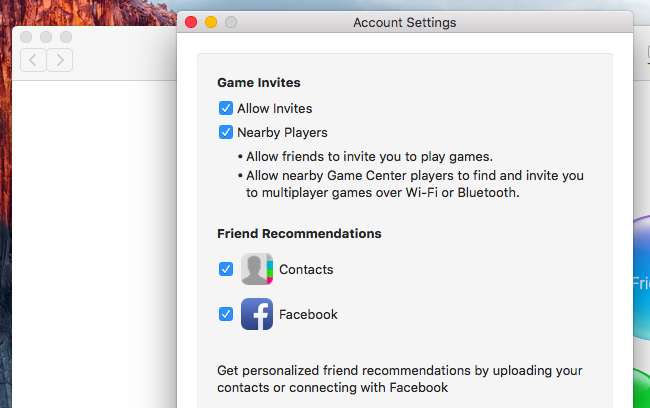Screen dimensions: 650x408
Task: Disable the Nearby Players checkbox
Action: (x=226, y=132)
